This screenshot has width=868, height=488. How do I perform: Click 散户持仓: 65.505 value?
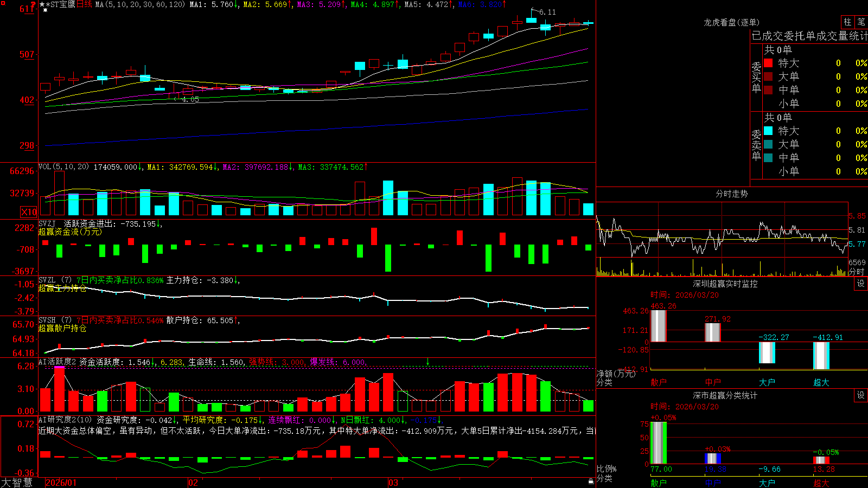pos(200,320)
